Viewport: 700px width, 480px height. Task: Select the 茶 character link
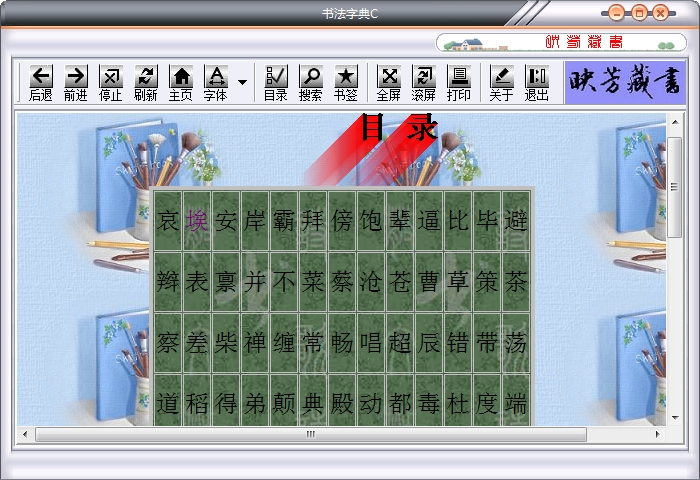point(516,282)
